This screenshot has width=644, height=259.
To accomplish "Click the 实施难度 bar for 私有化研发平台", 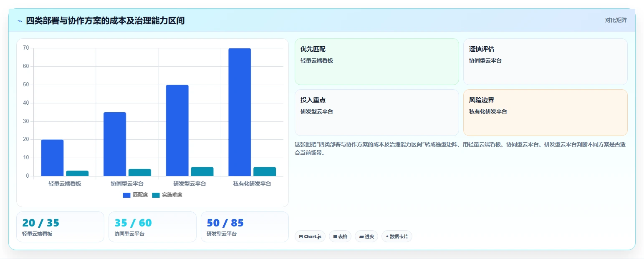I will (265, 171).
